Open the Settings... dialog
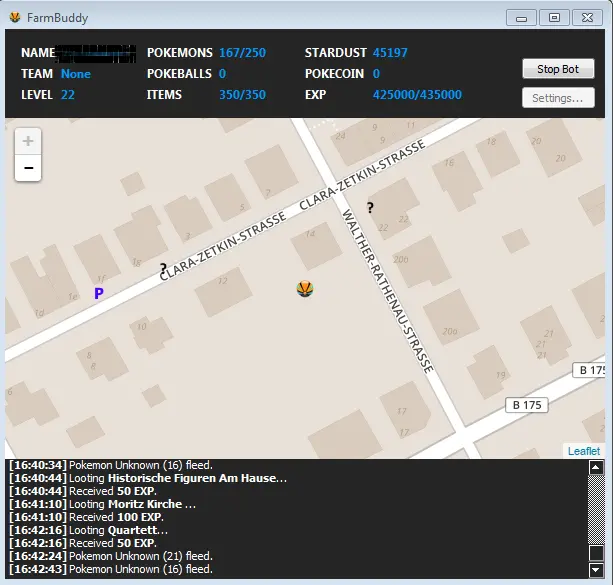613x585 pixels. [x=558, y=98]
